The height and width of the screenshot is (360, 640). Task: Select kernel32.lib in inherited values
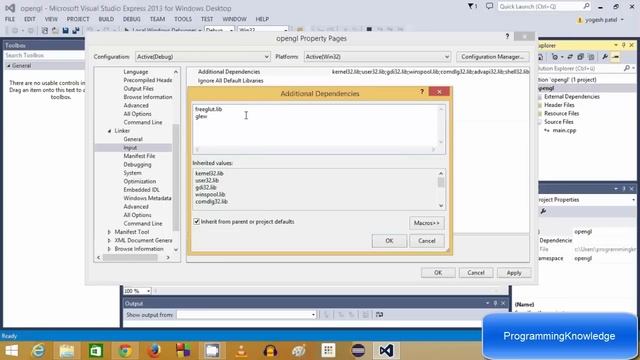coord(209,173)
